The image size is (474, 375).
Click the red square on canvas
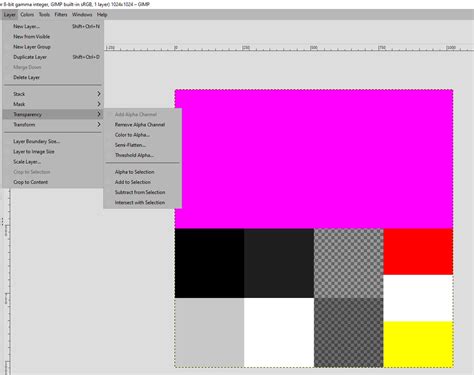[418, 252]
